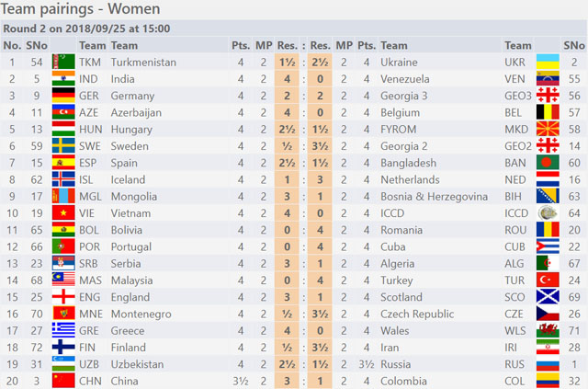The image size is (588, 389).
Task: Click the Scotland saltire flag
Action: click(x=548, y=297)
